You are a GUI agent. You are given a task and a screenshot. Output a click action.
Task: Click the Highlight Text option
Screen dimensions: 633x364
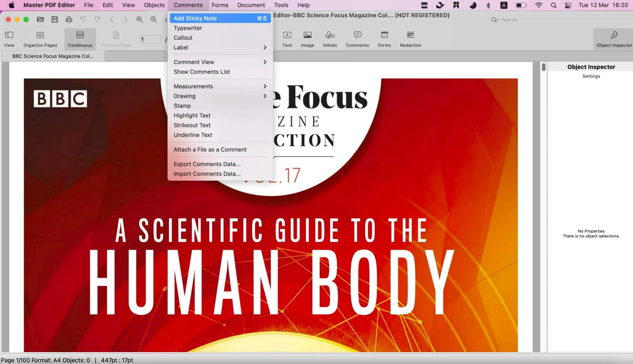(192, 115)
